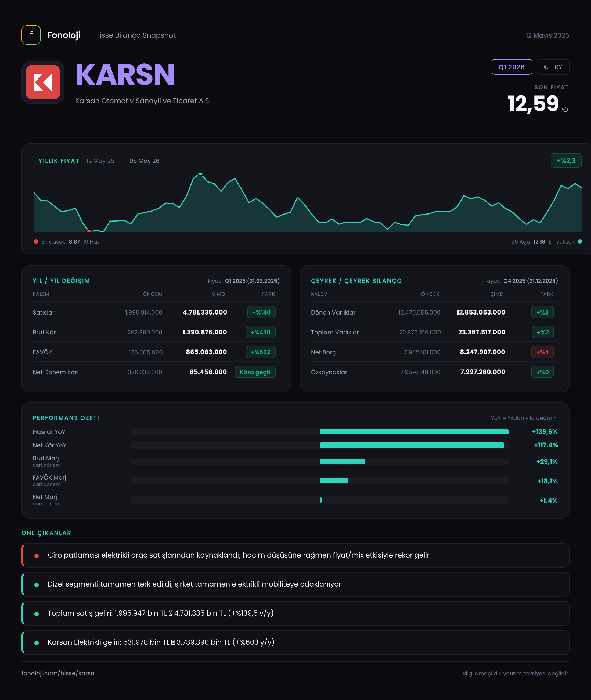591x700 pixels.
Task: Open the 'Karsan Elektrikli geliri' highlight card
Action: [295, 642]
